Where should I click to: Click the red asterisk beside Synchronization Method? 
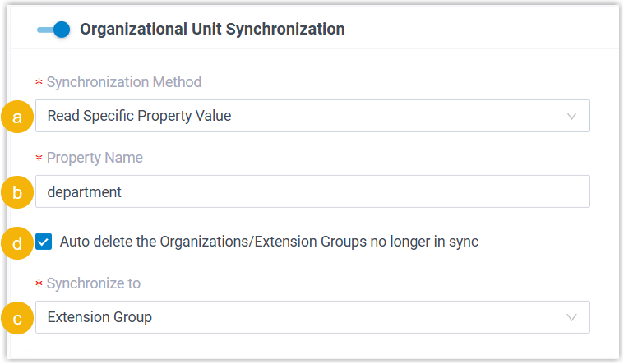click(x=39, y=83)
